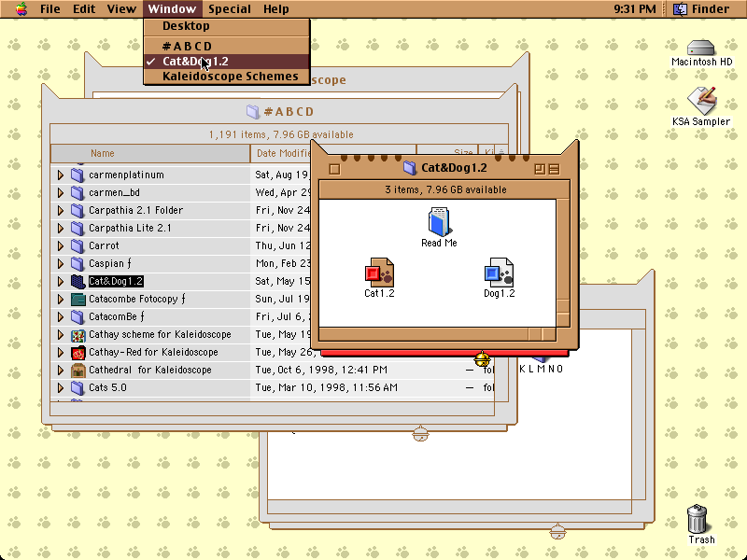Click the carmen_bd folder icon
Screen dimensions: 747x560
click(78, 192)
